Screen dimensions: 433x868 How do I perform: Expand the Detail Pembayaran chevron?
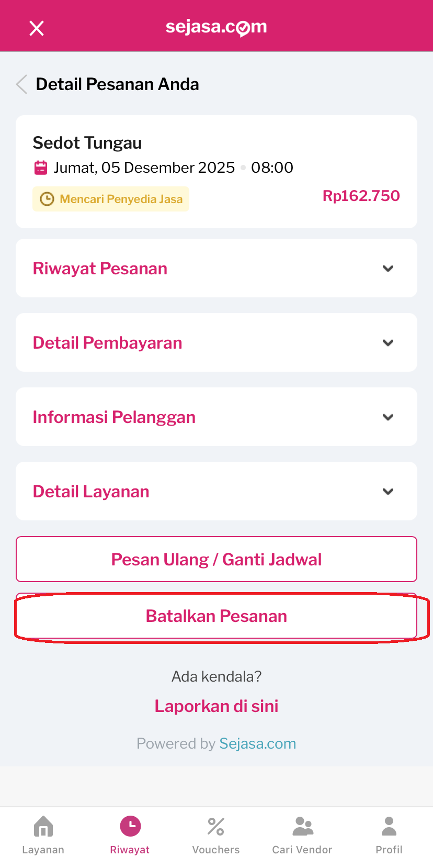point(388,343)
